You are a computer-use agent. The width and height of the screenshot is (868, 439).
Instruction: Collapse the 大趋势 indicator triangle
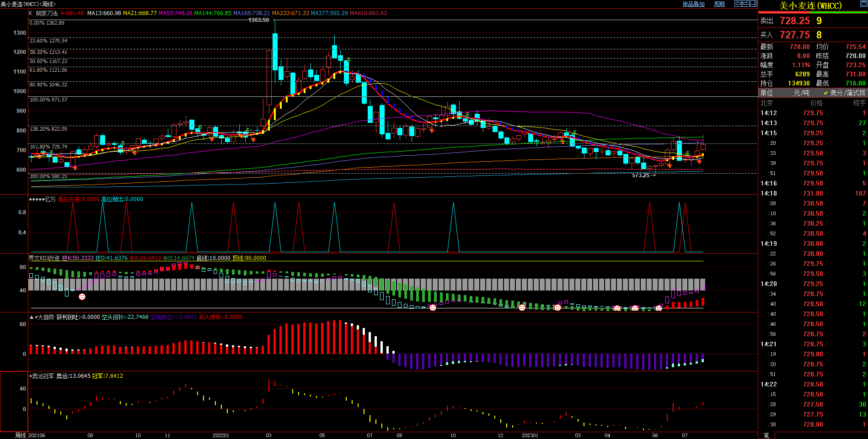click(32, 317)
